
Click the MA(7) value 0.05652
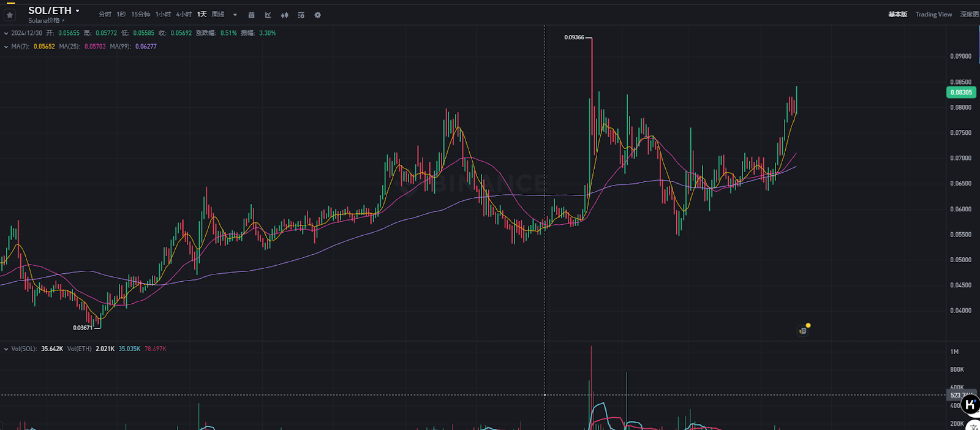tap(44, 47)
